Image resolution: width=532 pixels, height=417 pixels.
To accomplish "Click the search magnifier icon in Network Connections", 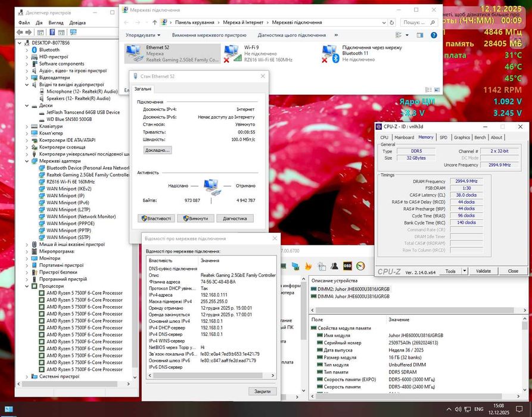I will click(x=433, y=23).
